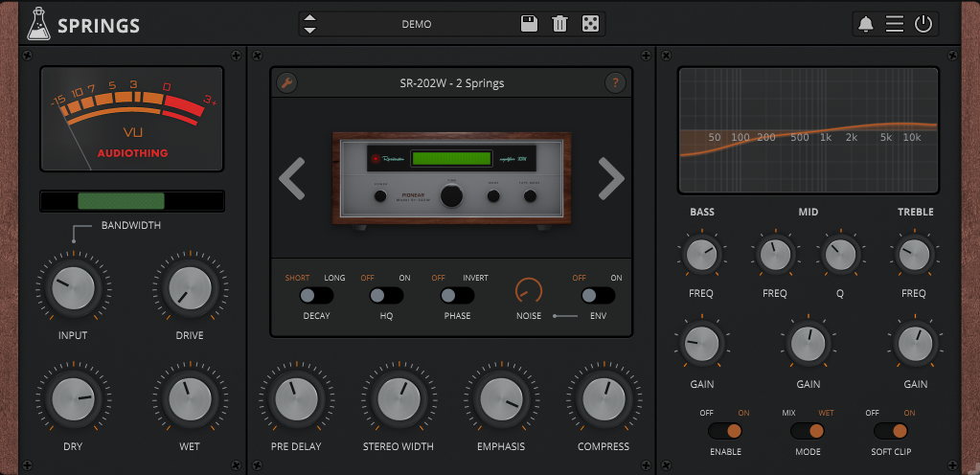Click the BANDWIDTH green slider bar

pos(121,201)
